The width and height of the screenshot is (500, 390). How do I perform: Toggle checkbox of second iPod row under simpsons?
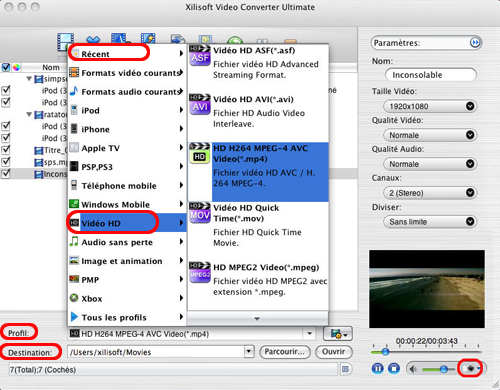(x=6, y=102)
